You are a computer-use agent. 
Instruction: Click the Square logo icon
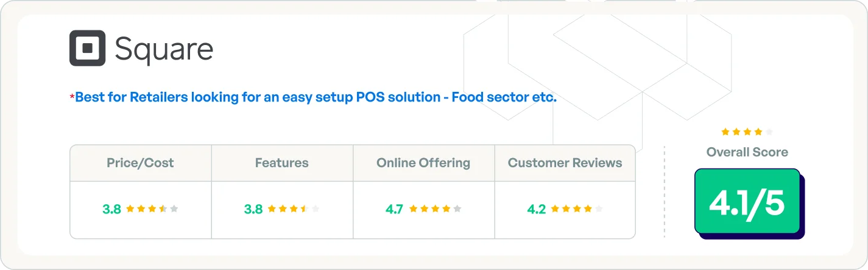pos(87,48)
